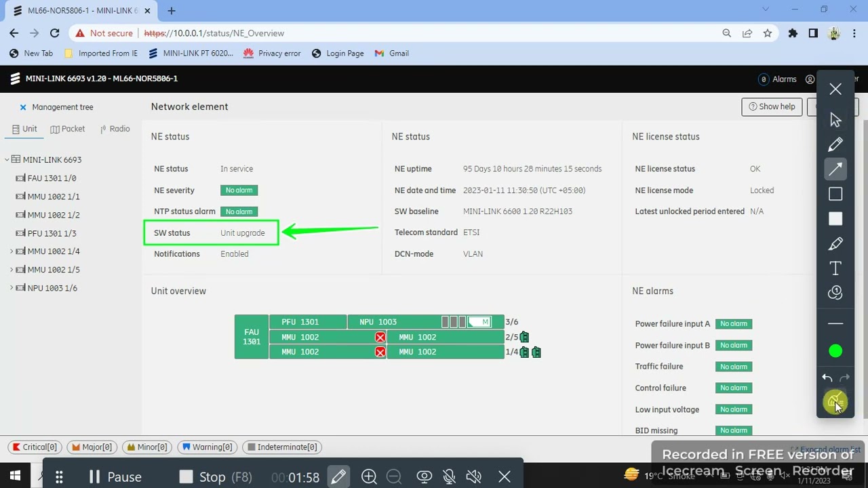Select the arrow drawing tool
This screenshot has height=488, width=868.
(835, 169)
